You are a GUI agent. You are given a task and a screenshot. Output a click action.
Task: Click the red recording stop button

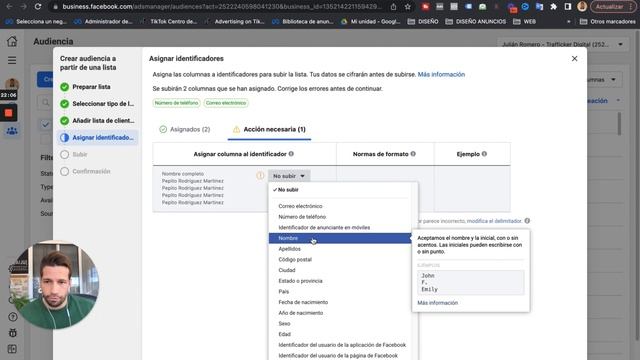(x=9, y=113)
